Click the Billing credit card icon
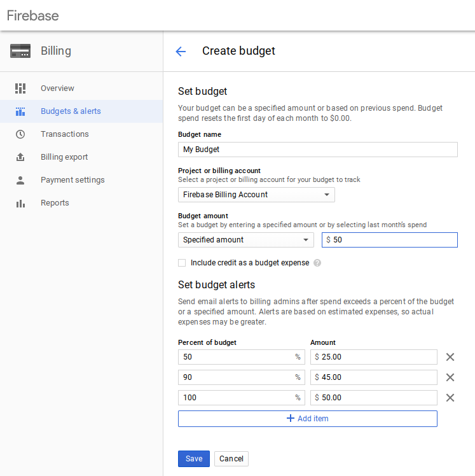The height and width of the screenshot is (476, 475). coord(20,51)
